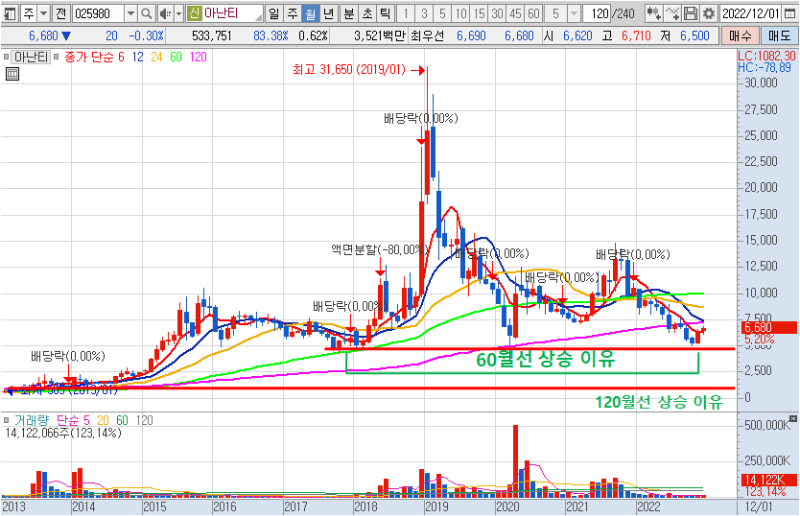Screen dimensions: 800x516
Task: Expand the 아난티 stock name box corner
Action: coord(259,17)
